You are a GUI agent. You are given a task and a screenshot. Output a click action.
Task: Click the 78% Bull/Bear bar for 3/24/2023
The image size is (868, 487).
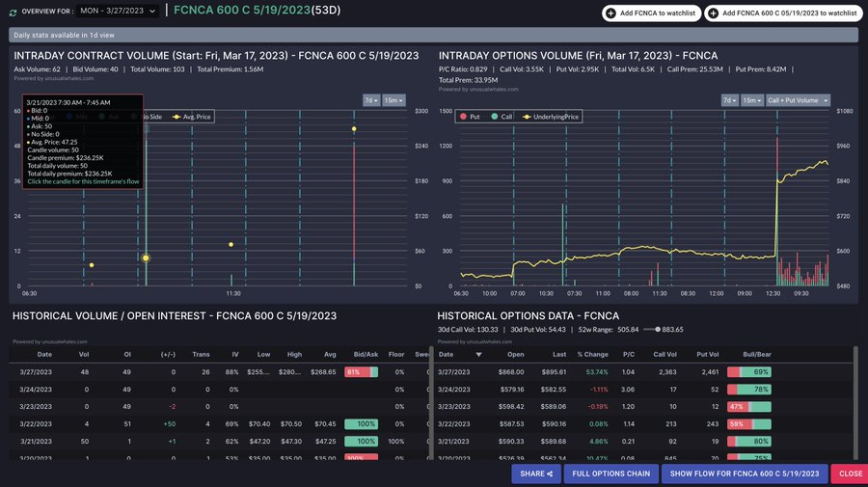(x=749, y=389)
